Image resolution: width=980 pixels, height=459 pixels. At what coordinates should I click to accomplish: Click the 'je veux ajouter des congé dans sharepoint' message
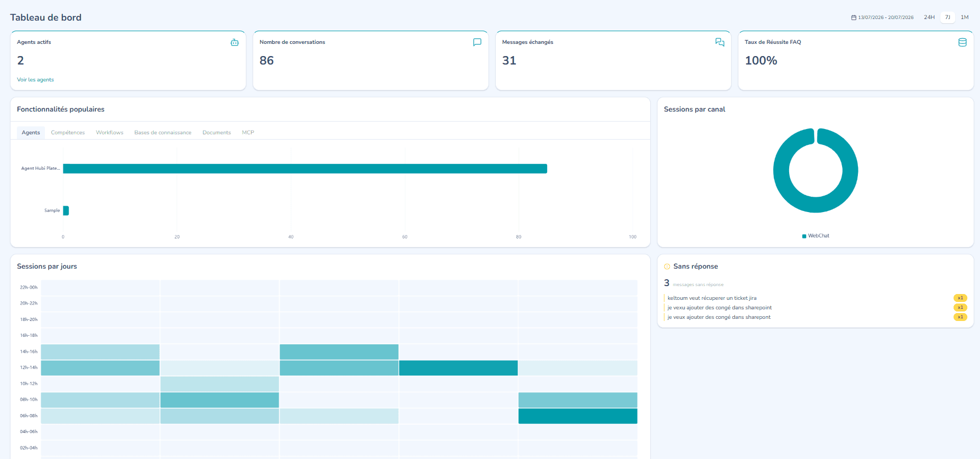[719, 317]
